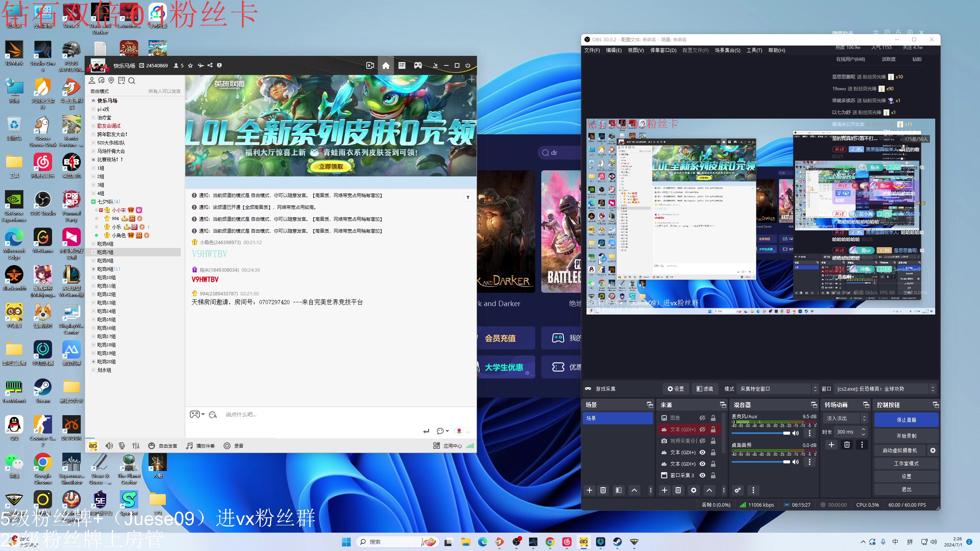Screen dimensions: 980x551
Task: Open advanced audio properties gears in OBS mixer
Action: 738,490
